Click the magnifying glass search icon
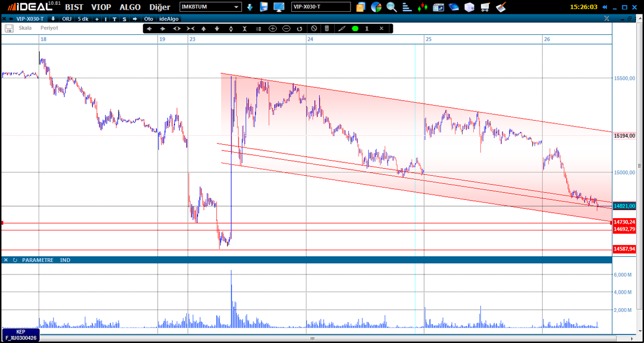The height and width of the screenshot is (343, 644). point(392,7)
